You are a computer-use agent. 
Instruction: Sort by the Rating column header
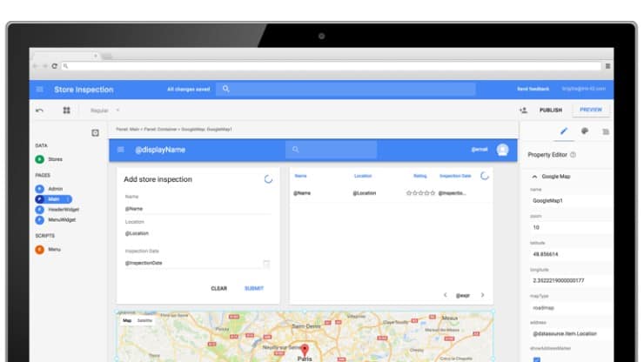tap(419, 176)
